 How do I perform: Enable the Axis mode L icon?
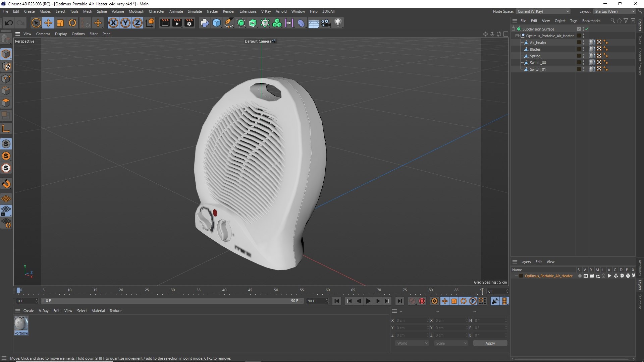(x=6, y=128)
